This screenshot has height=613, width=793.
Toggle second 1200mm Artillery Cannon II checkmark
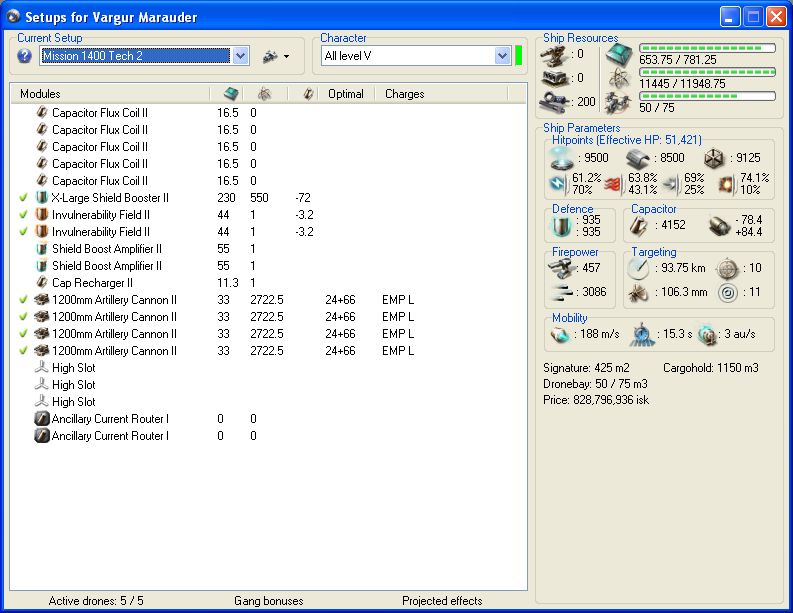tap(23, 317)
